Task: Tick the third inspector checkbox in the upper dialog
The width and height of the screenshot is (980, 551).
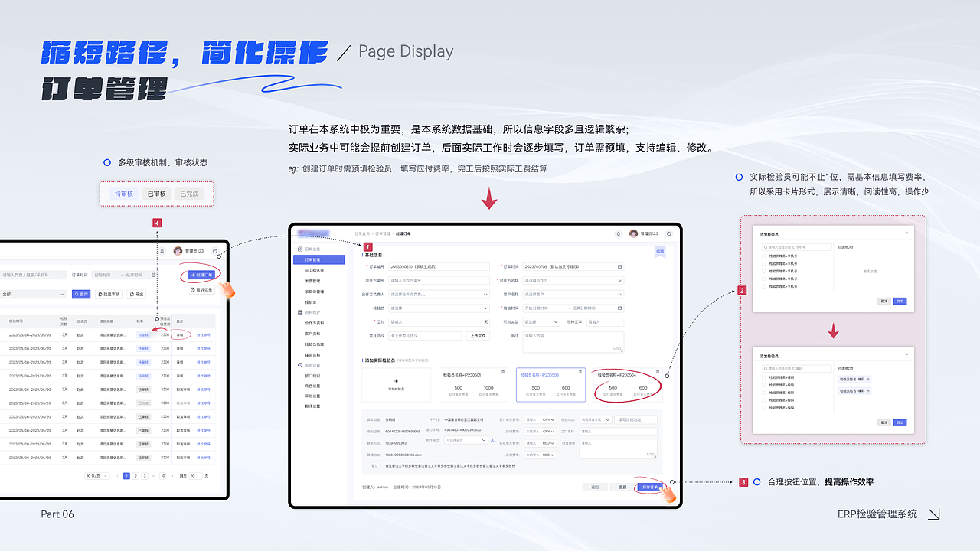Action: (x=763, y=271)
